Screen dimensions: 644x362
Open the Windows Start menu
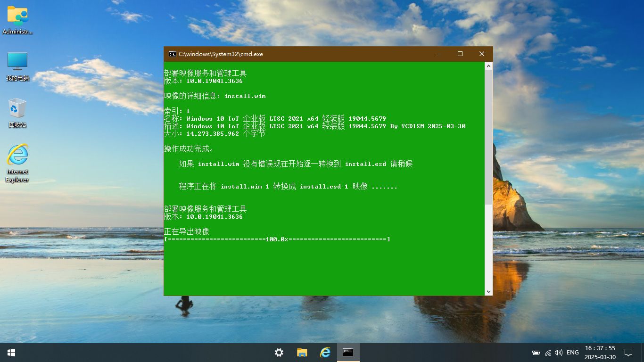(x=11, y=353)
